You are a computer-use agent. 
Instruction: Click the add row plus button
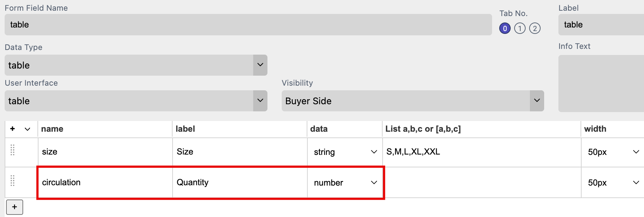(x=15, y=207)
